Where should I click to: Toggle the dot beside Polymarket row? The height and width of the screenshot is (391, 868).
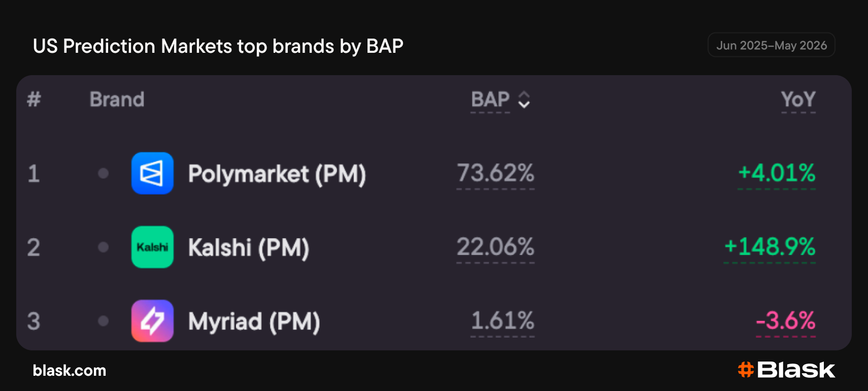104,174
